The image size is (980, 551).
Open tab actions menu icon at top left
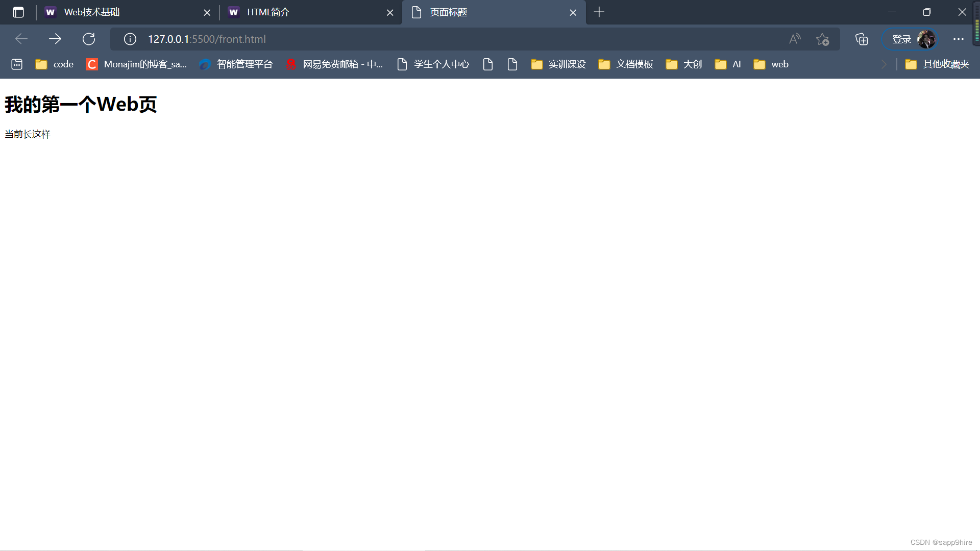point(18,12)
